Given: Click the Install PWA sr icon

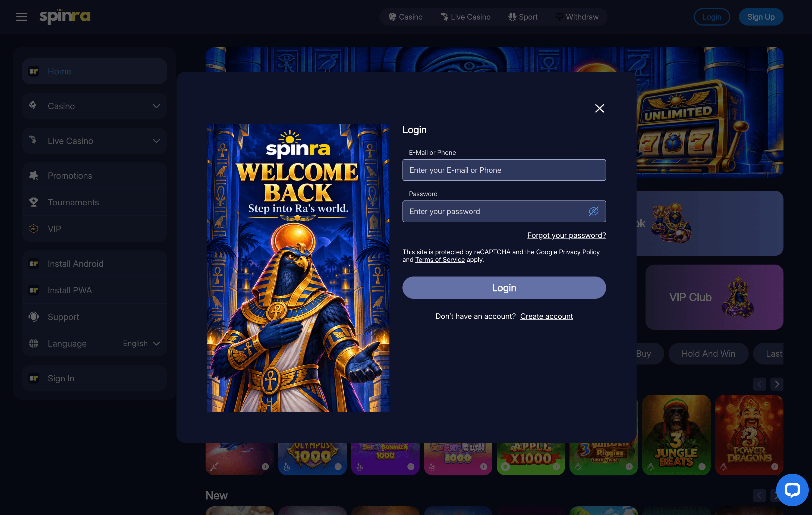Looking at the screenshot, I should pyautogui.click(x=33, y=290).
